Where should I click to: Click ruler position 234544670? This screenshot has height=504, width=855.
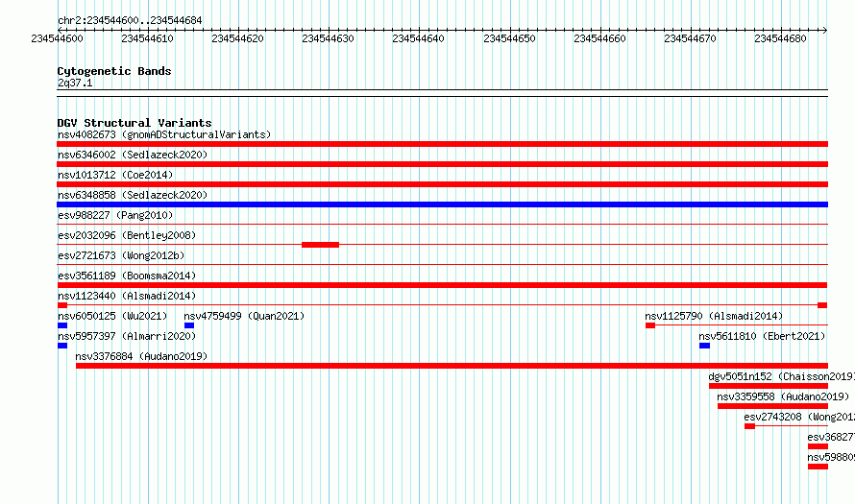(691, 38)
